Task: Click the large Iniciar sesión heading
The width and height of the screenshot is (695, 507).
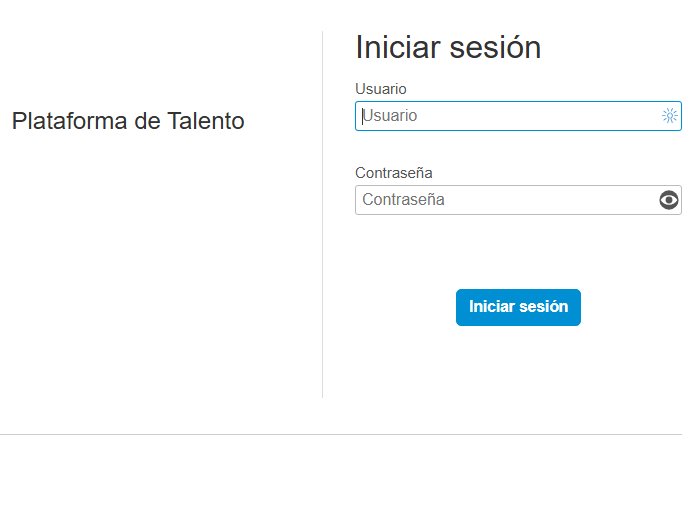Action: coord(448,47)
